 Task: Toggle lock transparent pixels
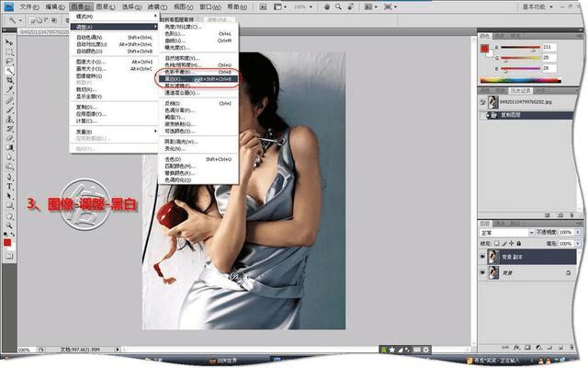(497, 243)
